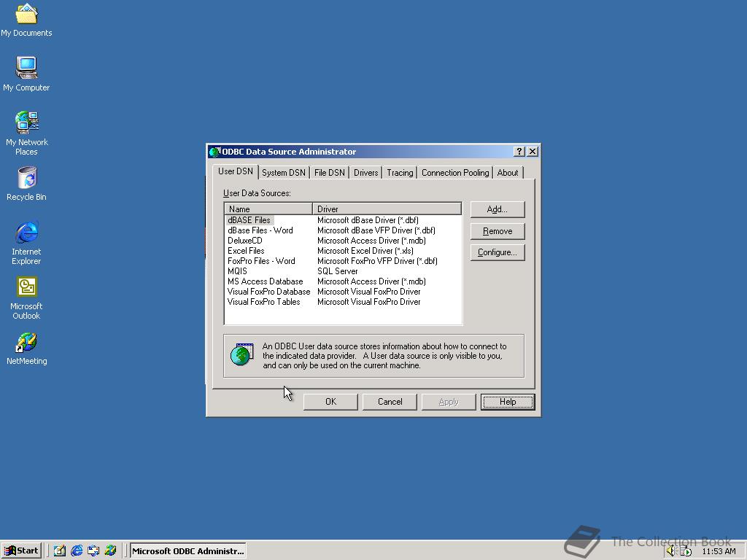
Task: Confirm the dialog with OK
Action: 330,402
